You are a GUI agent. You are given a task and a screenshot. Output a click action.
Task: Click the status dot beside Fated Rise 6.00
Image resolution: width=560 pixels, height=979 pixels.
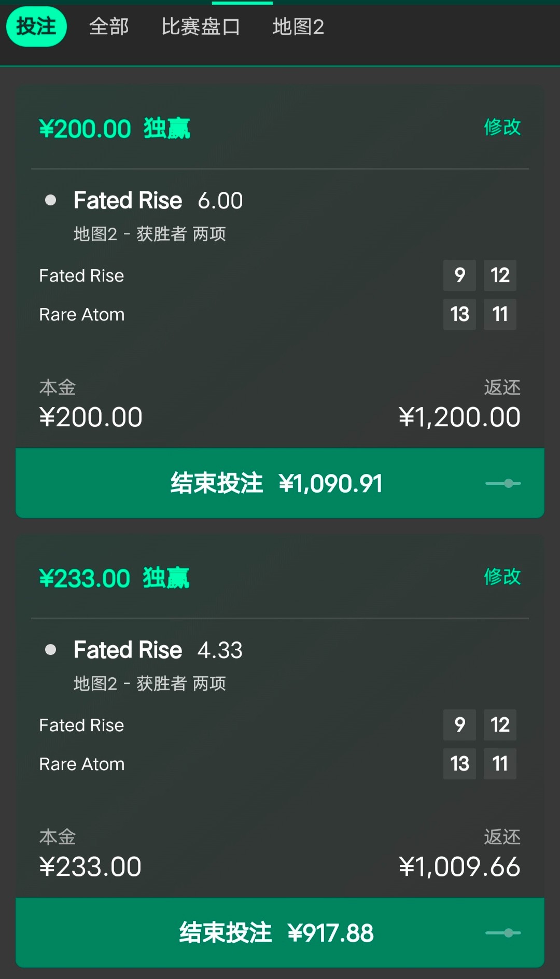[51, 200]
